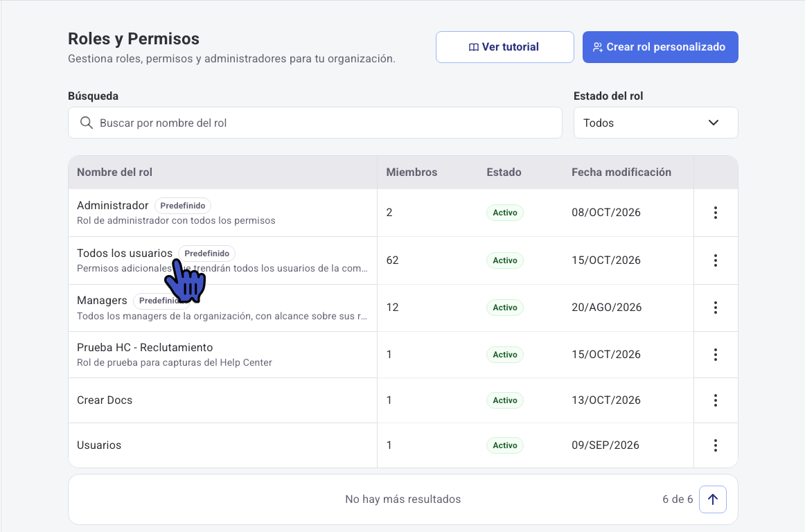Select the Todos los usuarios role name
This screenshot has width=805, height=532.
pos(125,253)
